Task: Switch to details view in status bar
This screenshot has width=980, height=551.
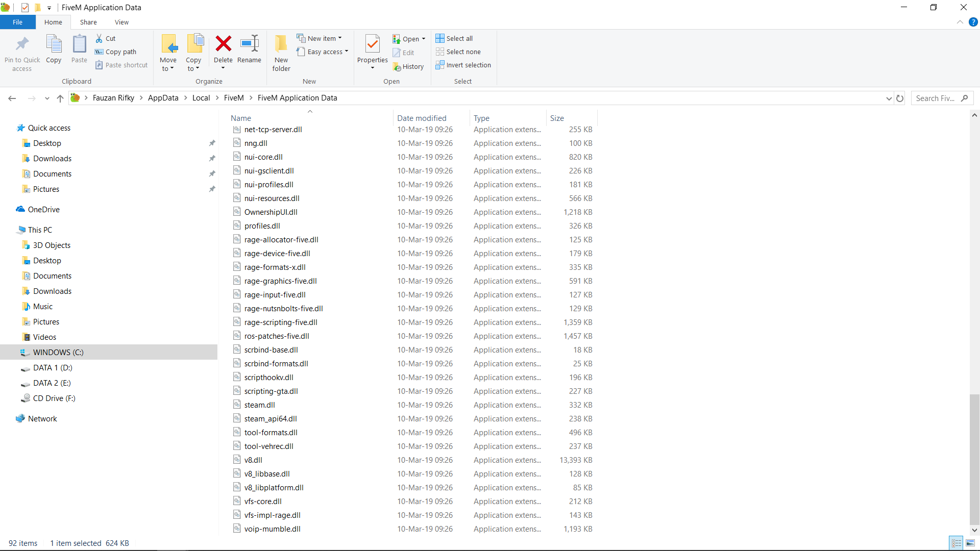Action: (x=957, y=543)
